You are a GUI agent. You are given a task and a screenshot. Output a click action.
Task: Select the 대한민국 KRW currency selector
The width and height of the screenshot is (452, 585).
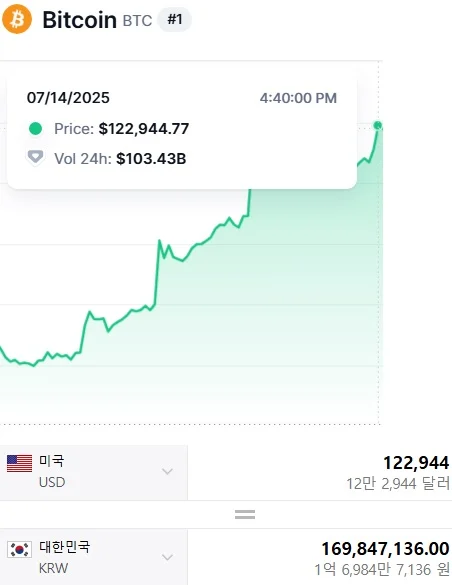pos(94,557)
